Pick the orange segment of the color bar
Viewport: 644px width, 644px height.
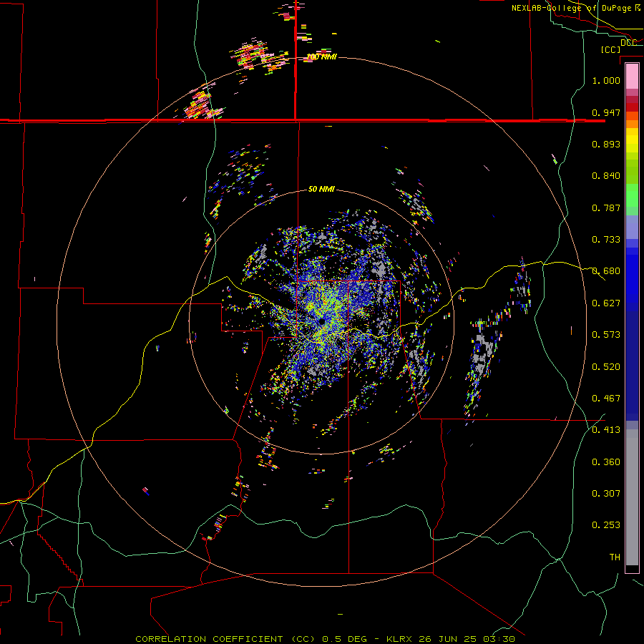click(632, 120)
